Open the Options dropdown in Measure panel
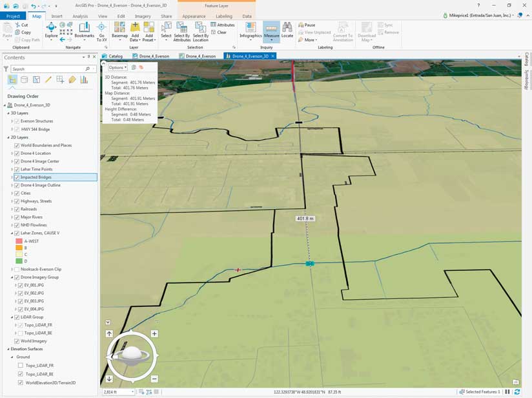The height and width of the screenshot is (398, 532). tap(118, 68)
